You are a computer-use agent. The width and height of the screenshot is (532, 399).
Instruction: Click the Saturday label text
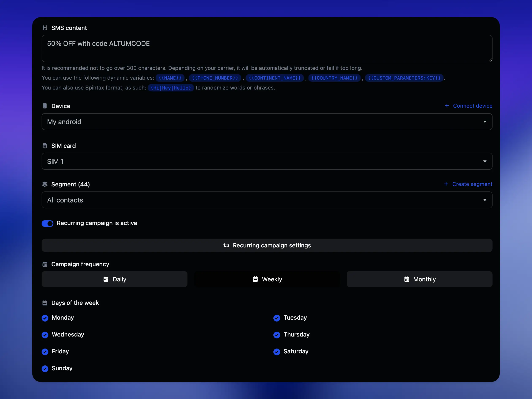coord(296,351)
